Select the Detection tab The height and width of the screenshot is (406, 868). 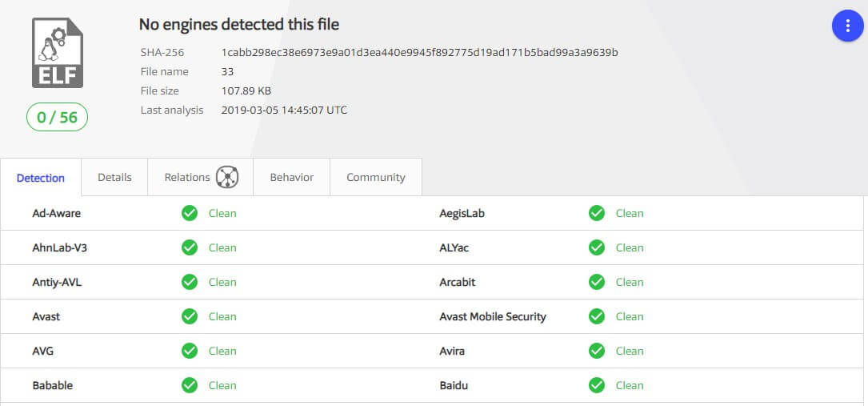tap(41, 178)
